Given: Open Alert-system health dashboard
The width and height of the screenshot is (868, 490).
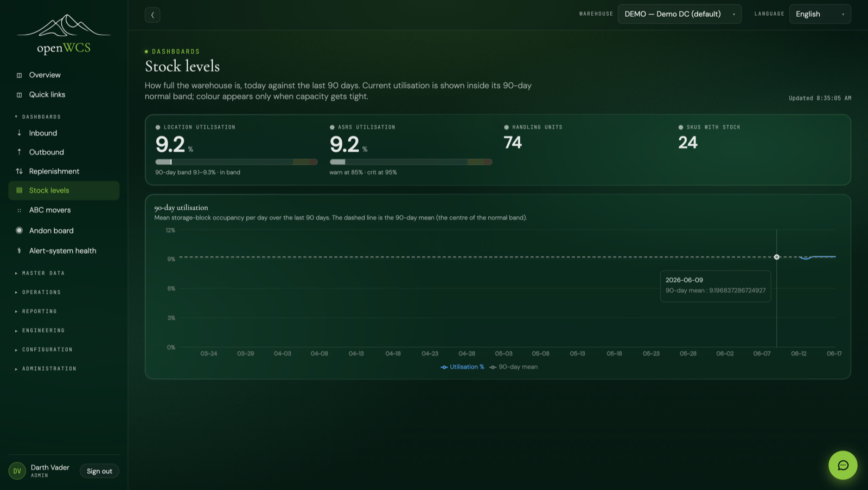Looking at the screenshot, I should [64, 250].
